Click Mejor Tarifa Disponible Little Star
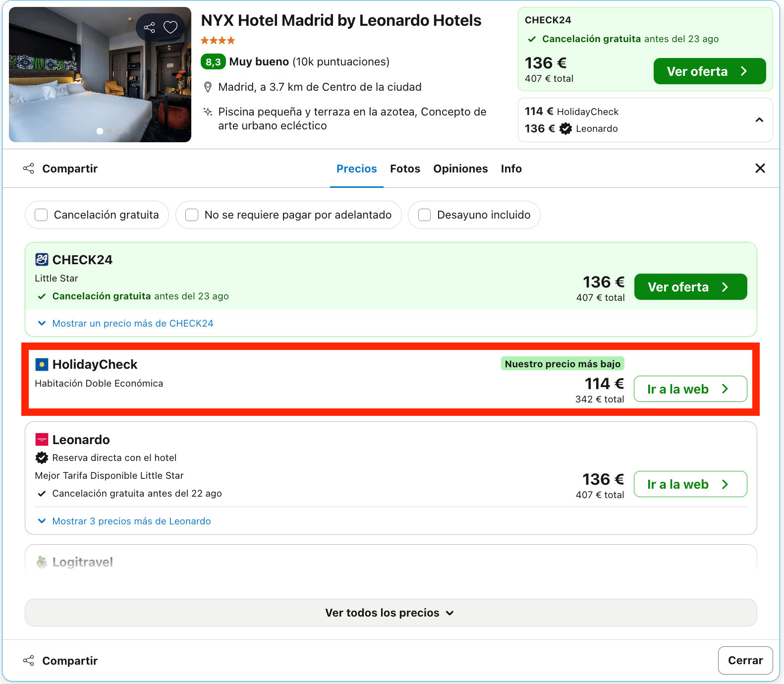 [110, 476]
